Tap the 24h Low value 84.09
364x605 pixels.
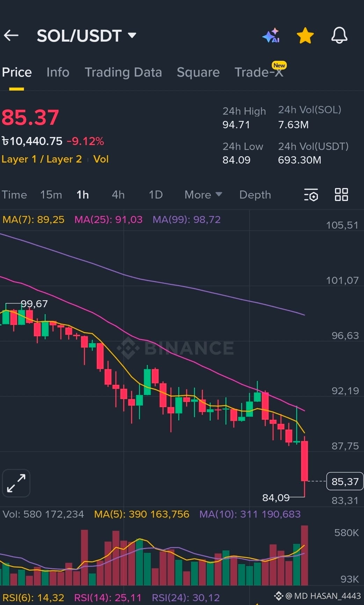click(x=236, y=160)
